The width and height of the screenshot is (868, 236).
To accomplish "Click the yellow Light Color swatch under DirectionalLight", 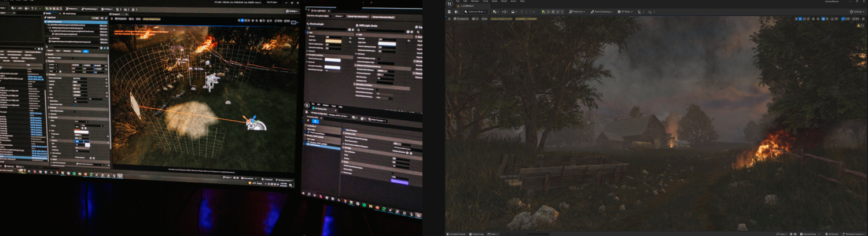I will (x=333, y=41).
